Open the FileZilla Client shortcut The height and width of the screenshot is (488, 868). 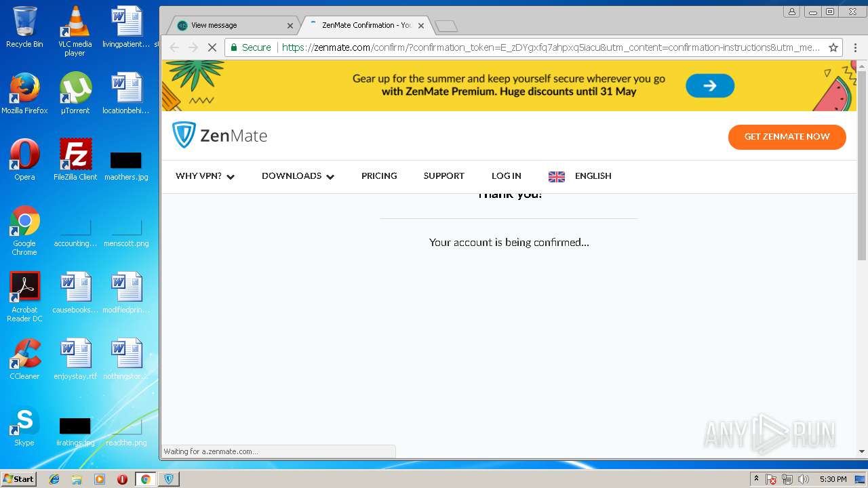click(x=75, y=160)
